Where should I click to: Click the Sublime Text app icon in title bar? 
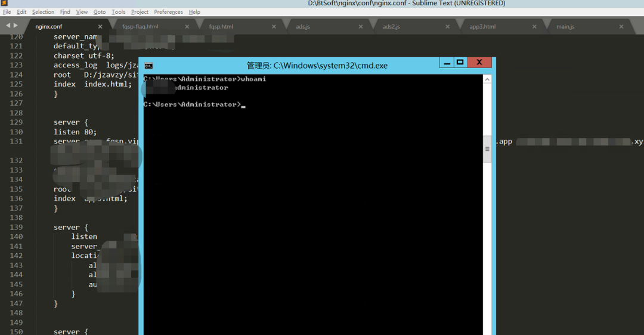pyautogui.click(x=4, y=4)
